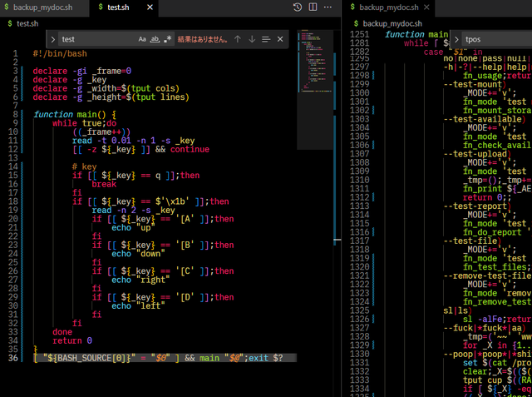Image resolution: width=532 pixels, height=397 pixels.
Task: Switch to backup_mydoc.sh tab in left editor
Action: (x=46, y=7)
